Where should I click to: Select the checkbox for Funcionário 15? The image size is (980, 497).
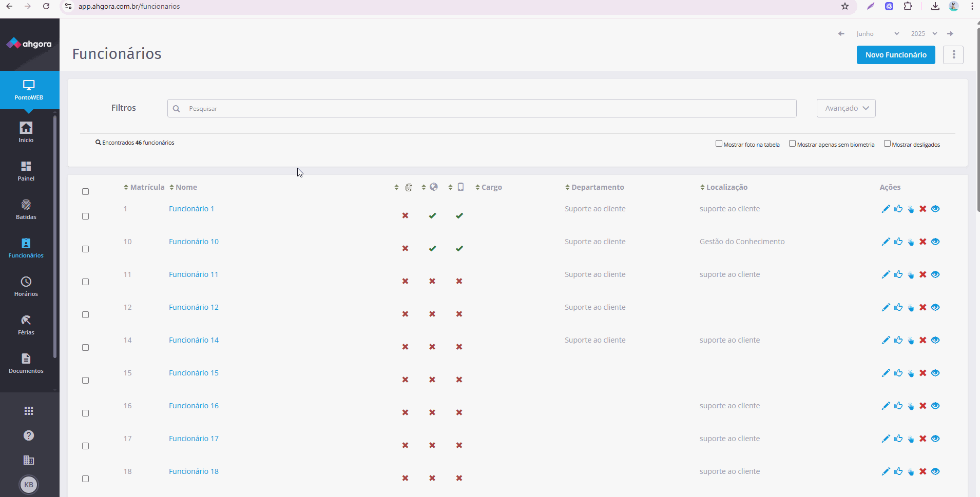[x=85, y=380]
